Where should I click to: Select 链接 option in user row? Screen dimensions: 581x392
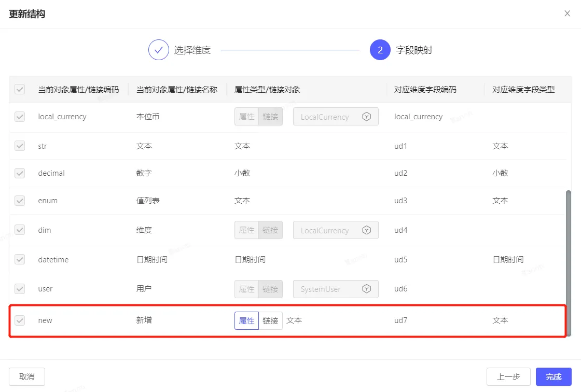(x=270, y=289)
